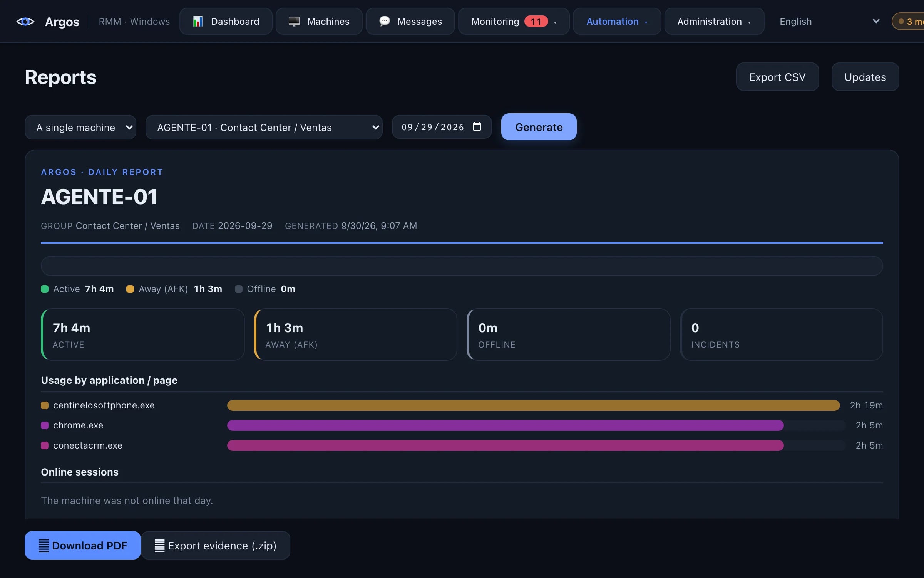Click the red 11 Monitoring badge
The width and height of the screenshot is (924, 578).
tap(536, 21)
